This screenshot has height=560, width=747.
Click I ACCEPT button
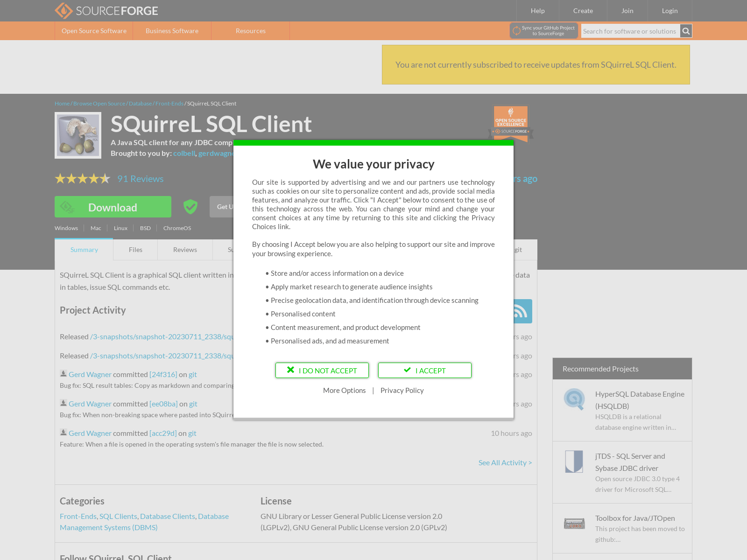(425, 371)
